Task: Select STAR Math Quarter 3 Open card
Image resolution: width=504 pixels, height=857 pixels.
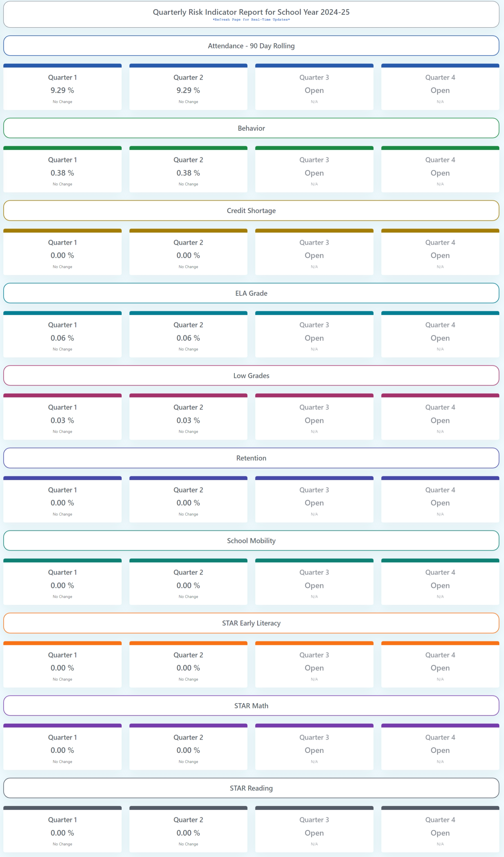Action: [x=314, y=749]
